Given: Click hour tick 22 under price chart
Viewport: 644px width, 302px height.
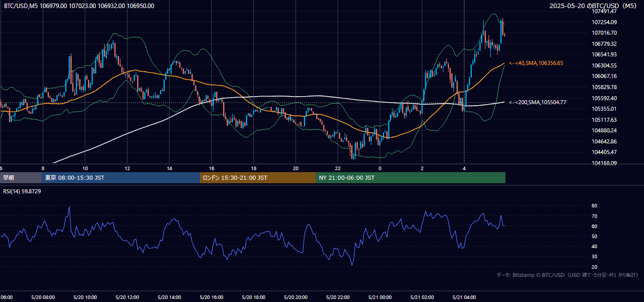Looking at the screenshot, I should coord(338,168).
